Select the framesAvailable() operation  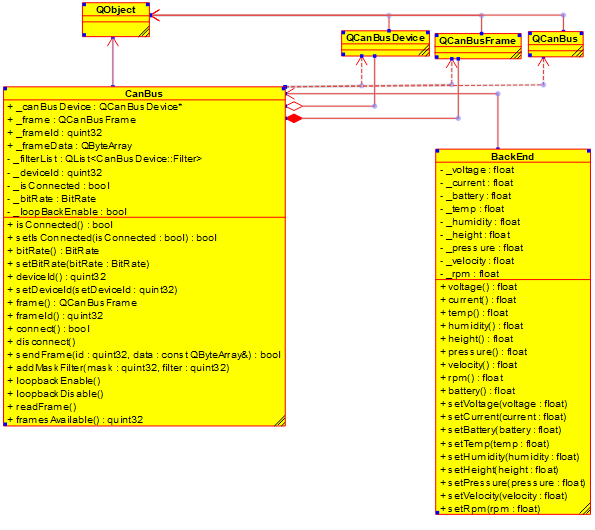[75, 420]
